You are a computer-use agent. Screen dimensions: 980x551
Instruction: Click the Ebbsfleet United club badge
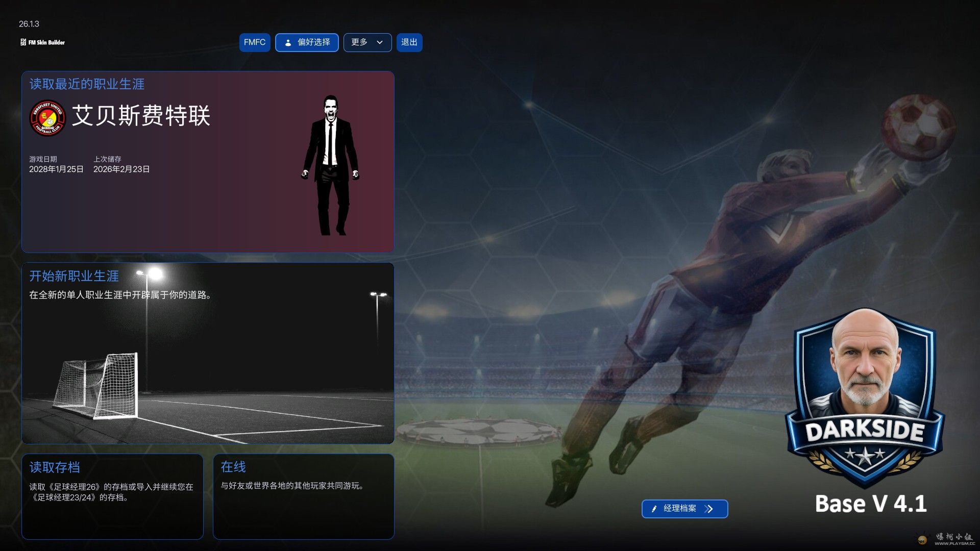tap(47, 118)
